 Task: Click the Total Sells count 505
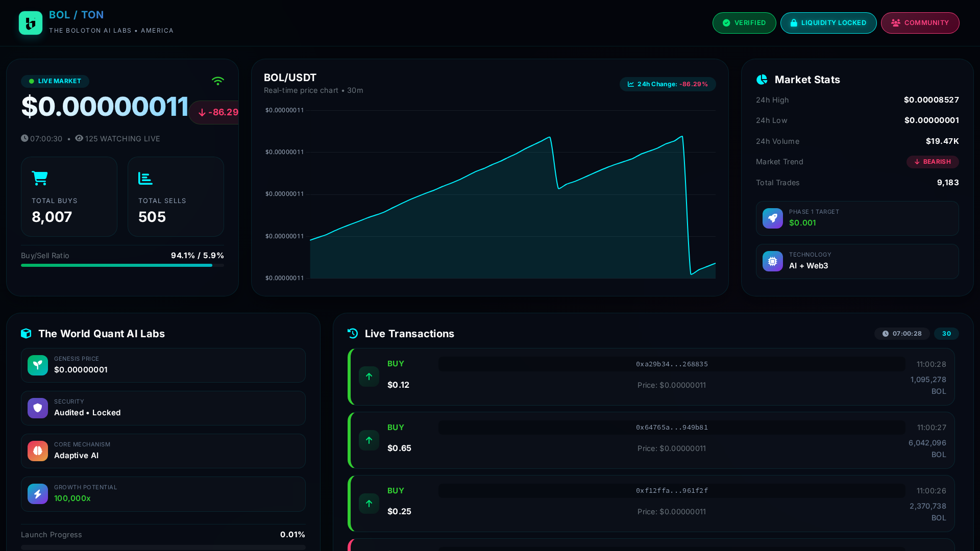[152, 217]
